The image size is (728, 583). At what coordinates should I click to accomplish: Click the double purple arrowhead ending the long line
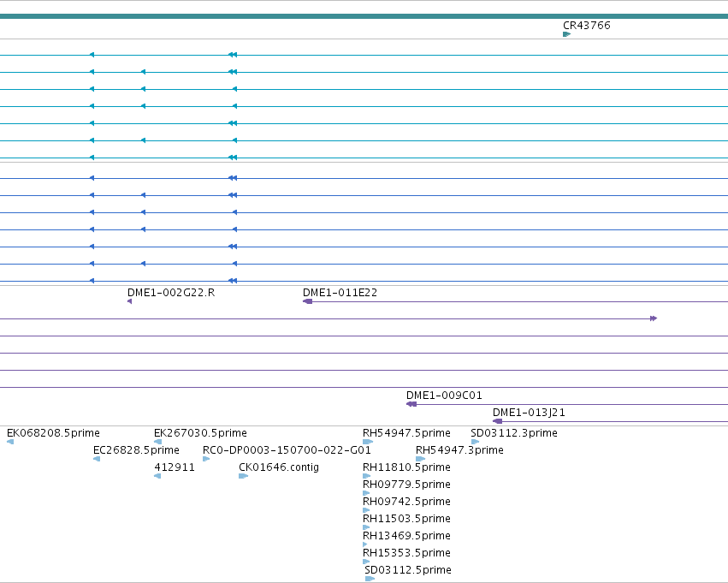(x=654, y=318)
